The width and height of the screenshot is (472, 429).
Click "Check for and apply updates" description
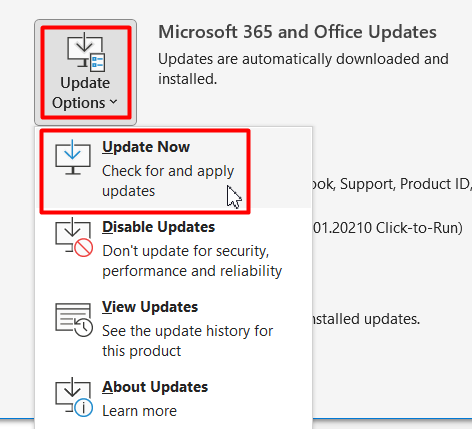168,181
